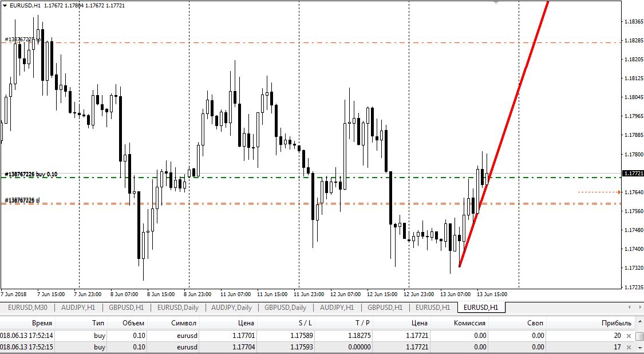
Task: Click the 7 Jun 2018 time axis label
Action: coord(14,294)
